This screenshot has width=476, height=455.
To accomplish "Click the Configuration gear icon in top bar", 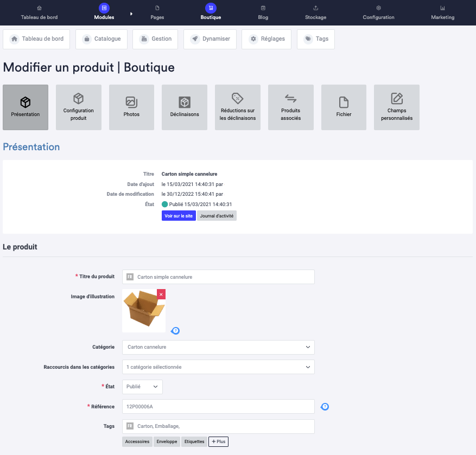I will (378, 8).
